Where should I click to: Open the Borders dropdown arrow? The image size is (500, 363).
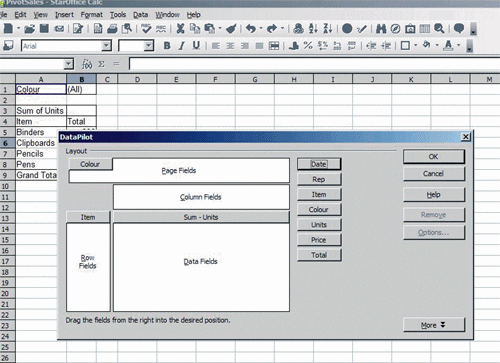[x=415, y=45]
